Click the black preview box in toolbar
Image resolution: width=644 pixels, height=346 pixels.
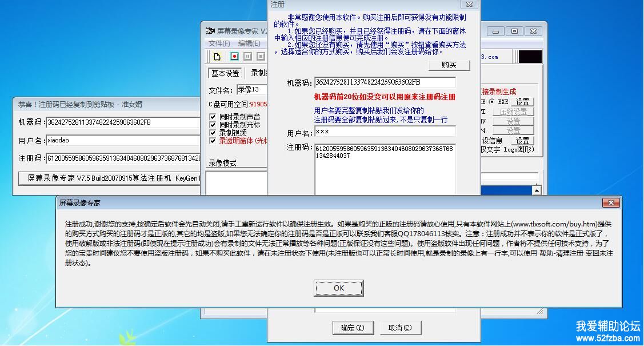click(530, 57)
